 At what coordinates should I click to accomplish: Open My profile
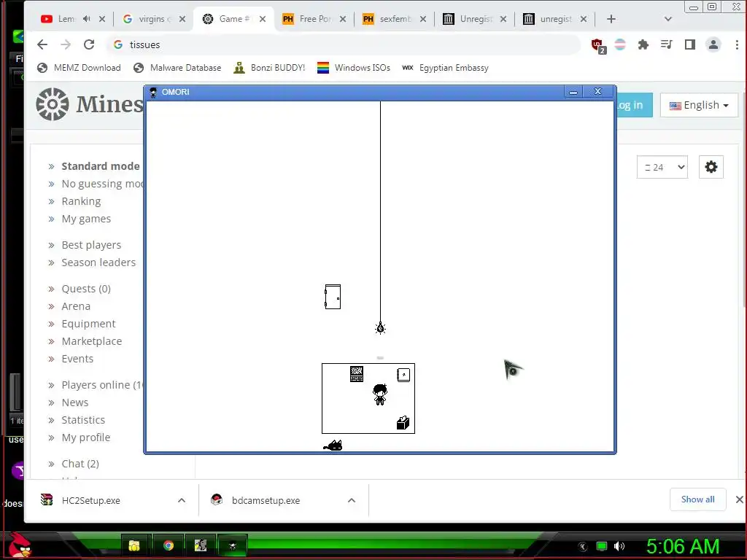click(86, 437)
